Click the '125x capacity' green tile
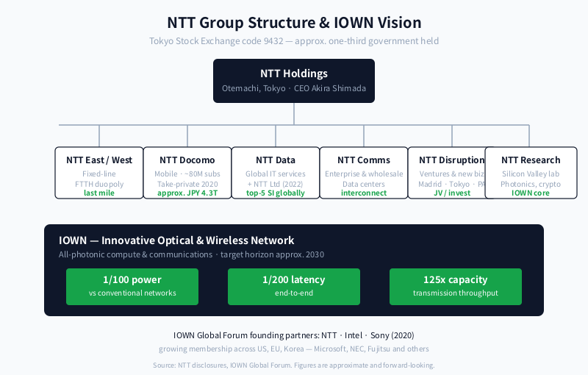 click(456, 287)
